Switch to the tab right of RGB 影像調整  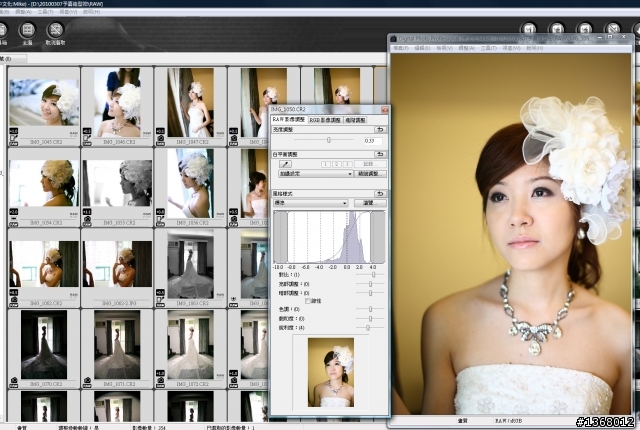pyautogui.click(x=355, y=120)
